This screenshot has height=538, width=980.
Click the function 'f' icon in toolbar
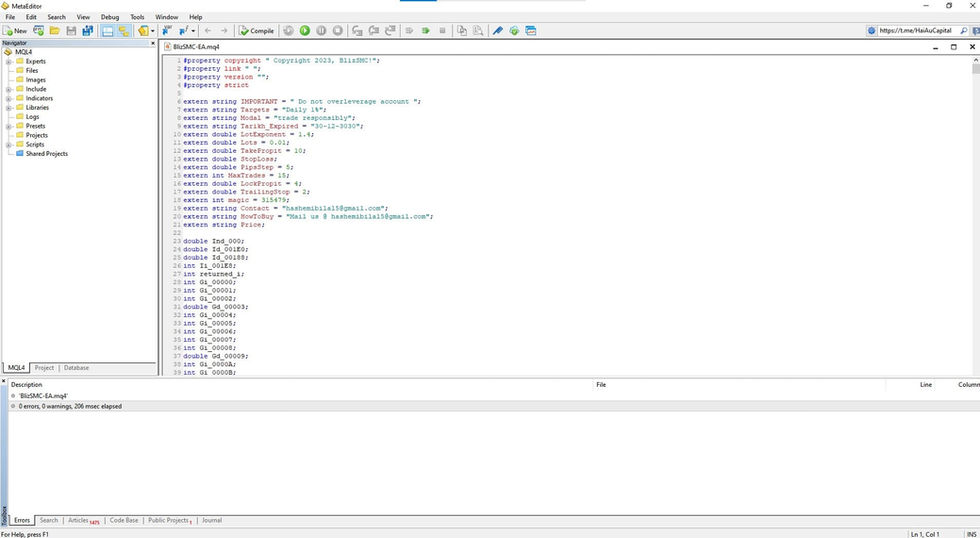(184, 31)
